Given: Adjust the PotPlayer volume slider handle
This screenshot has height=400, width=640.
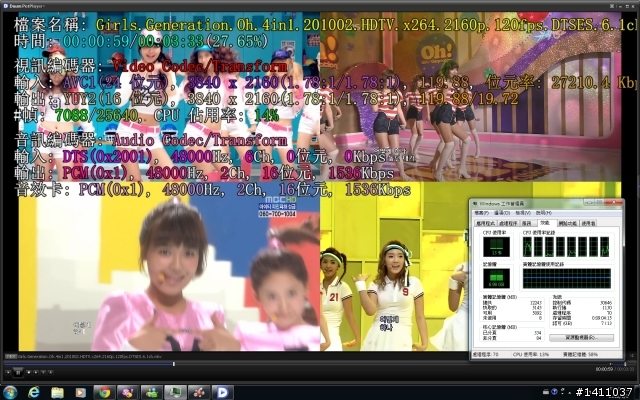Looking at the screenshot, I should point(625,364).
